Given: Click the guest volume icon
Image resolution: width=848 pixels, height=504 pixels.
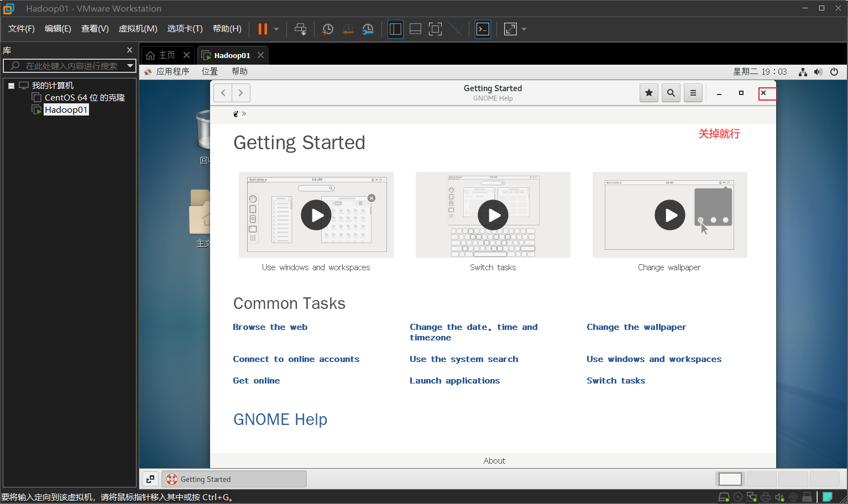Looking at the screenshot, I should pos(818,72).
